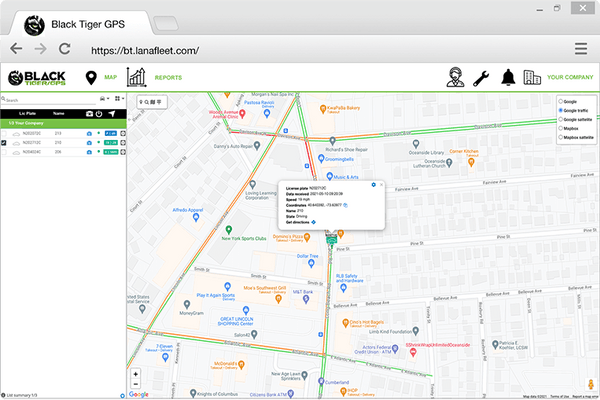Viewport: 600px width, 400px height.
Task: Select the Google traffic radio option
Action: click(x=561, y=110)
